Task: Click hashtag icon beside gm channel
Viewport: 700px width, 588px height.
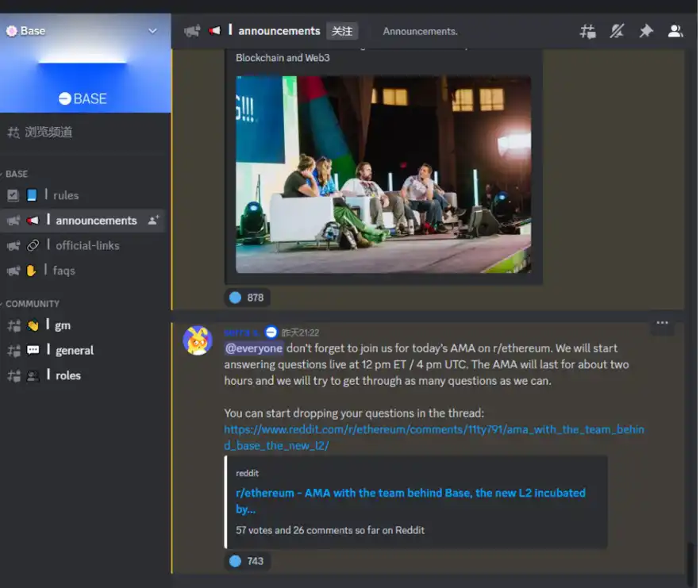Action: click(x=13, y=325)
